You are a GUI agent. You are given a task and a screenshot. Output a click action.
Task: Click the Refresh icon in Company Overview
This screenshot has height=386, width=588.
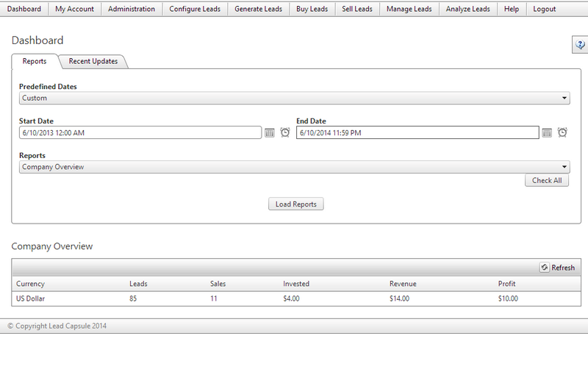544,268
